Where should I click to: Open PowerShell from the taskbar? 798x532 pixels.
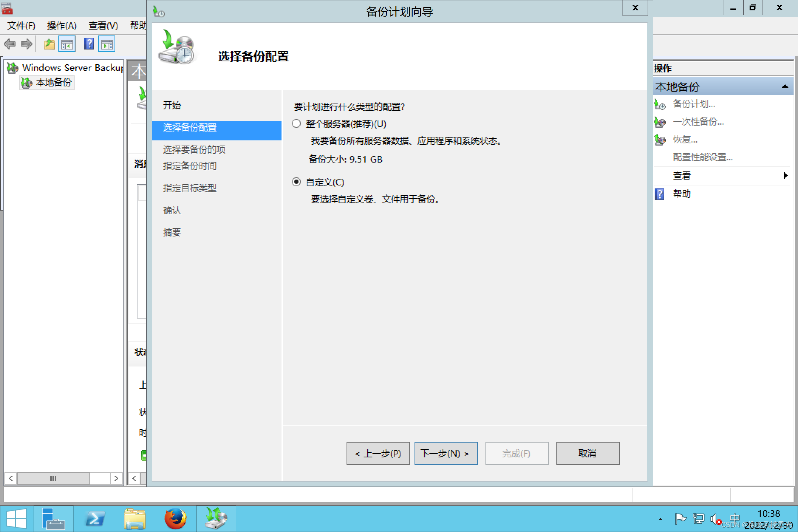pyautogui.click(x=95, y=519)
